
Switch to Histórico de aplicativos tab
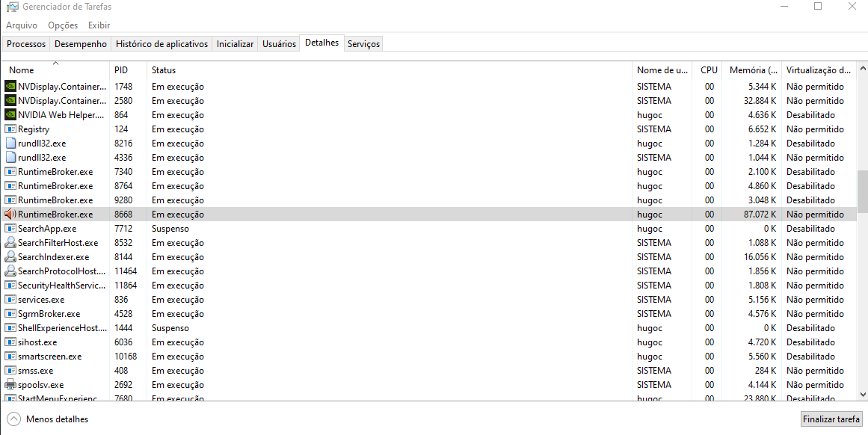coord(161,43)
